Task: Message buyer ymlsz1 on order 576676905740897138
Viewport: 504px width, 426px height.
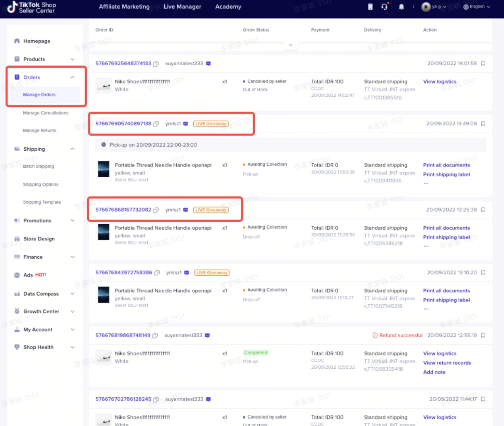Action: coord(185,124)
